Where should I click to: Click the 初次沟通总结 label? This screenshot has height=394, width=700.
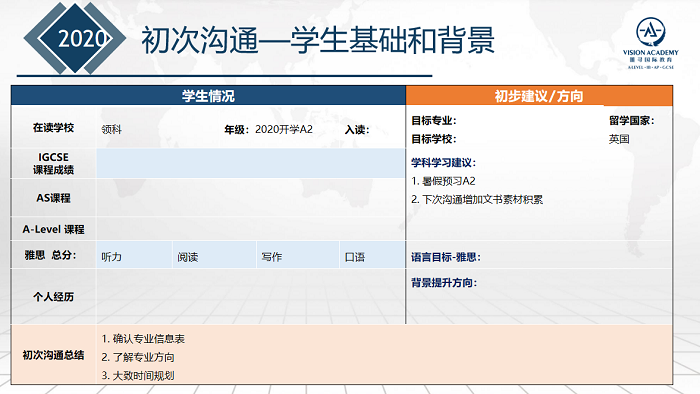coord(53,355)
